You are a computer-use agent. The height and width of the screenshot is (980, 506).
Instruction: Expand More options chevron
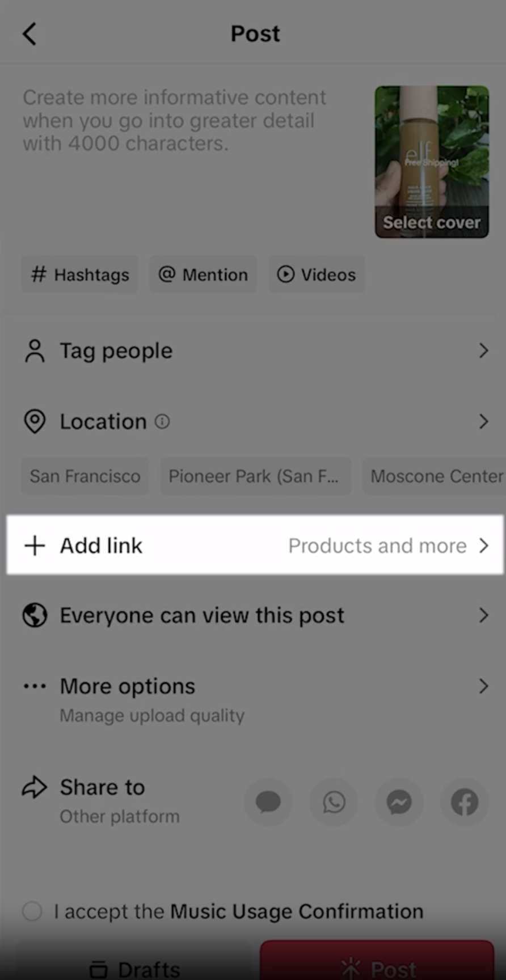click(x=483, y=686)
